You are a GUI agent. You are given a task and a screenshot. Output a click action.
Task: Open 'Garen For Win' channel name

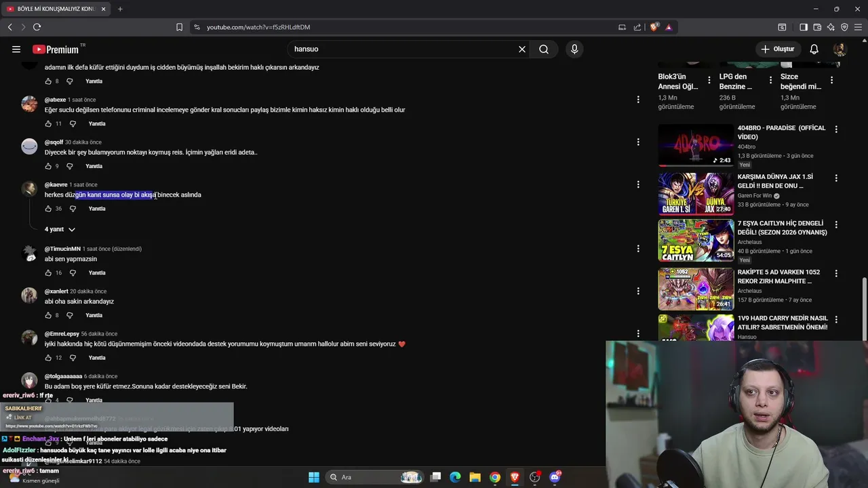(755, 196)
